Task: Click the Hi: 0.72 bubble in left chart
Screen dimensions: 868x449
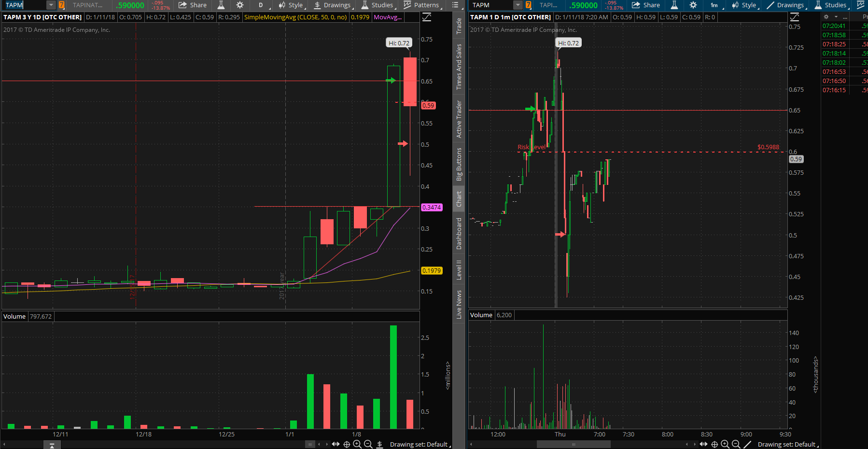Action: [399, 43]
